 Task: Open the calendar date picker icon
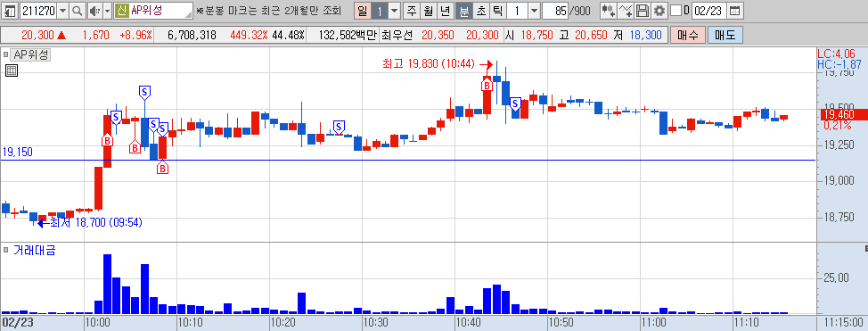click(734, 11)
